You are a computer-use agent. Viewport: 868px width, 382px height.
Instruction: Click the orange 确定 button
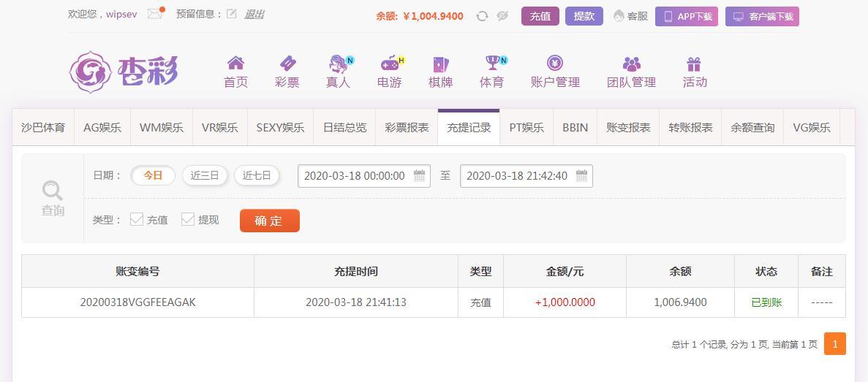pyautogui.click(x=270, y=221)
